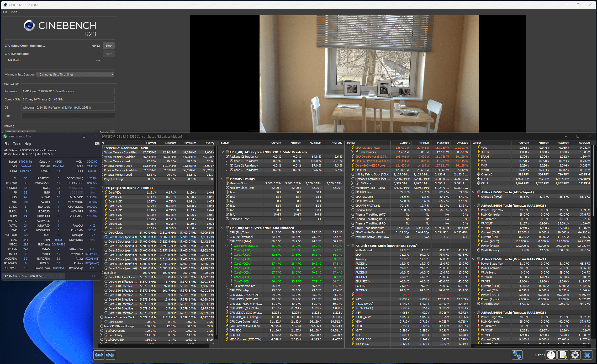This screenshot has height=364, width=597.
Task: Open HWiNFO sensor settings gear icon
Action: 575,355
